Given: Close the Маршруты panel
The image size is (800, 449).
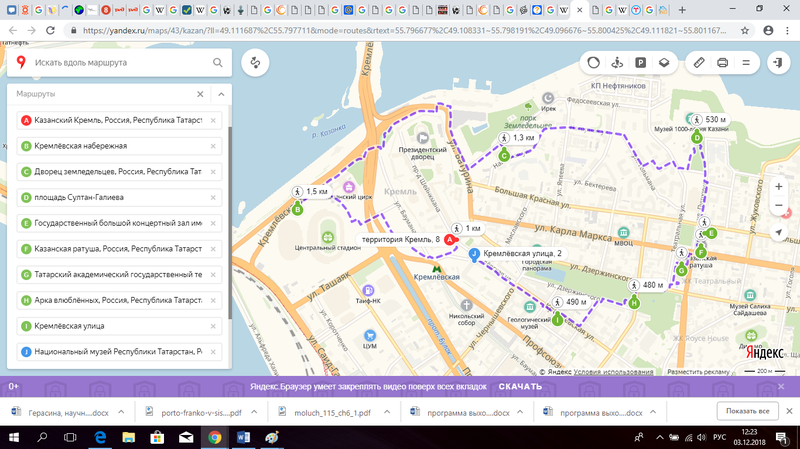Looking at the screenshot, I should [200, 94].
